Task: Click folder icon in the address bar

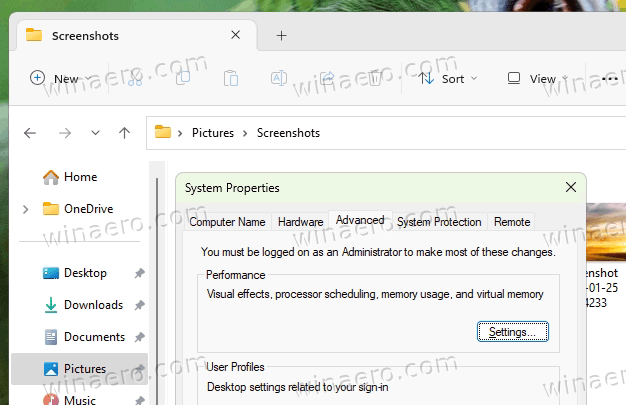Action: click(x=162, y=132)
